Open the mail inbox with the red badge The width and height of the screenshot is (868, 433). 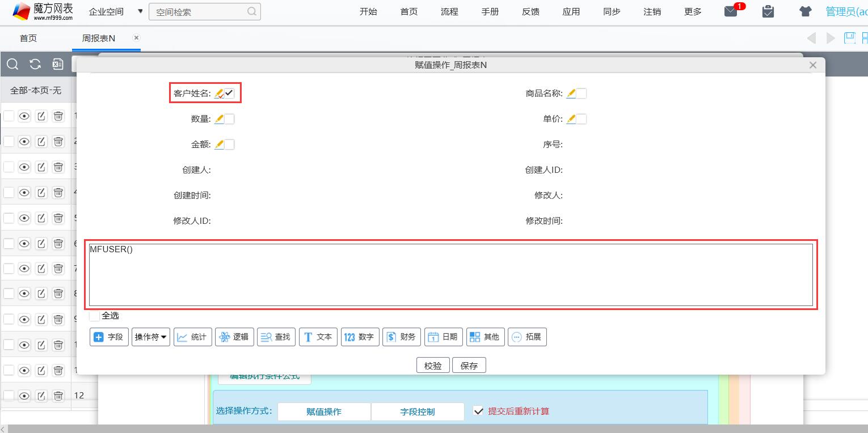(x=731, y=11)
